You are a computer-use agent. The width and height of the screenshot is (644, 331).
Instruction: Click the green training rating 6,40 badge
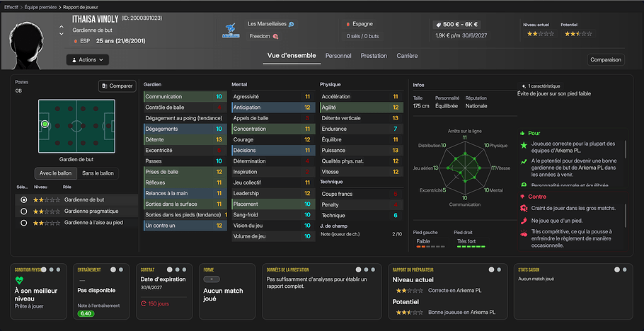86,313
